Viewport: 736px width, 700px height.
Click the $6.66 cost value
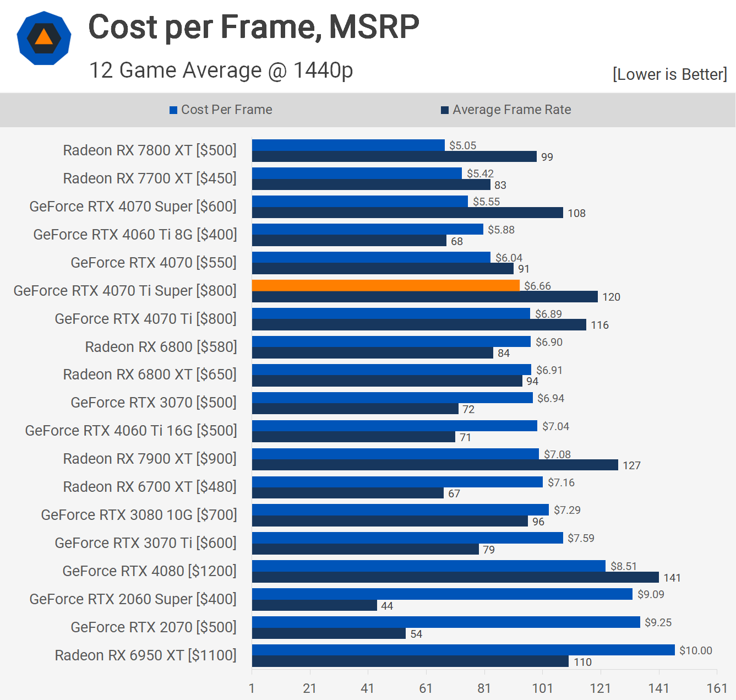(538, 286)
